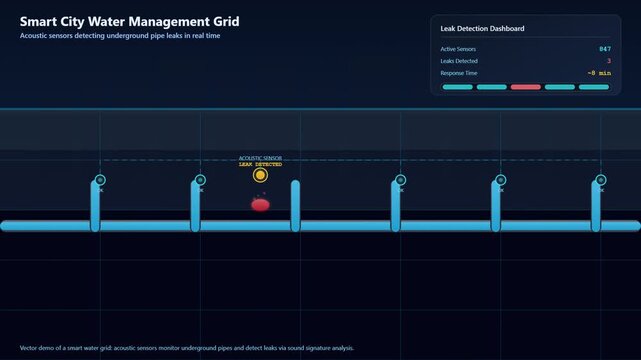Select the leftmost teal OK sensor
This screenshot has height=360, width=641.
(x=100, y=180)
